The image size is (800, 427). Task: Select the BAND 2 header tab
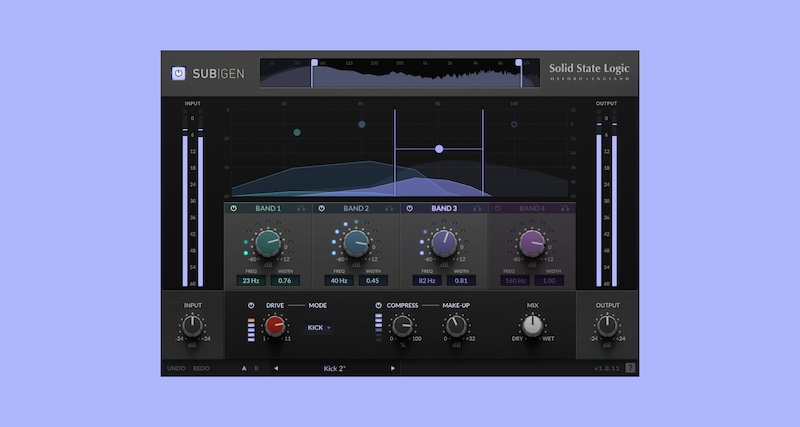[x=356, y=208]
